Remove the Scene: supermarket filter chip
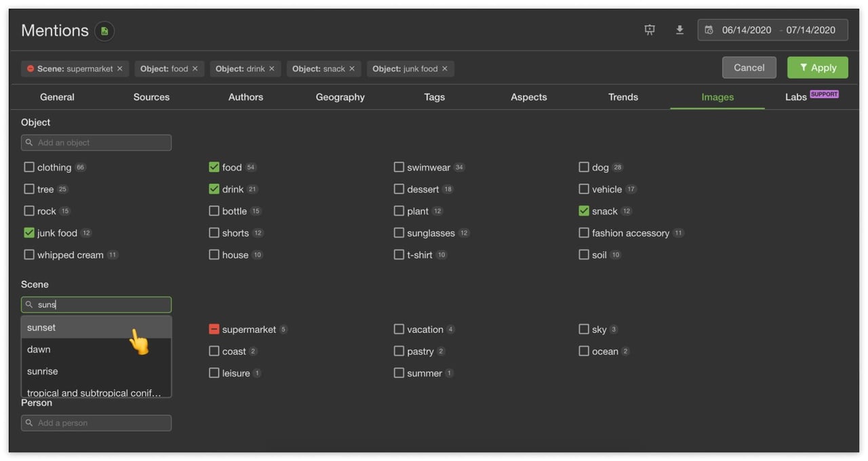This screenshot has width=868, height=461. (x=120, y=68)
